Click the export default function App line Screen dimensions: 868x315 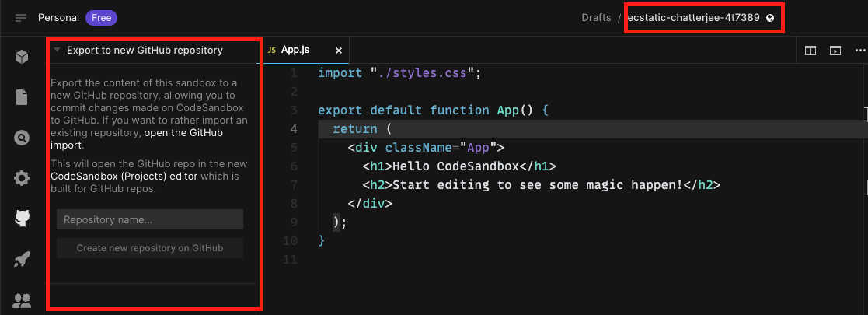[433, 110]
